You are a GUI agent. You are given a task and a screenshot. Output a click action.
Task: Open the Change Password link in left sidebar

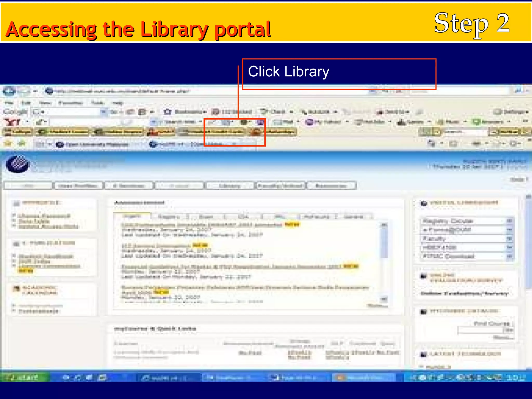tap(44, 216)
